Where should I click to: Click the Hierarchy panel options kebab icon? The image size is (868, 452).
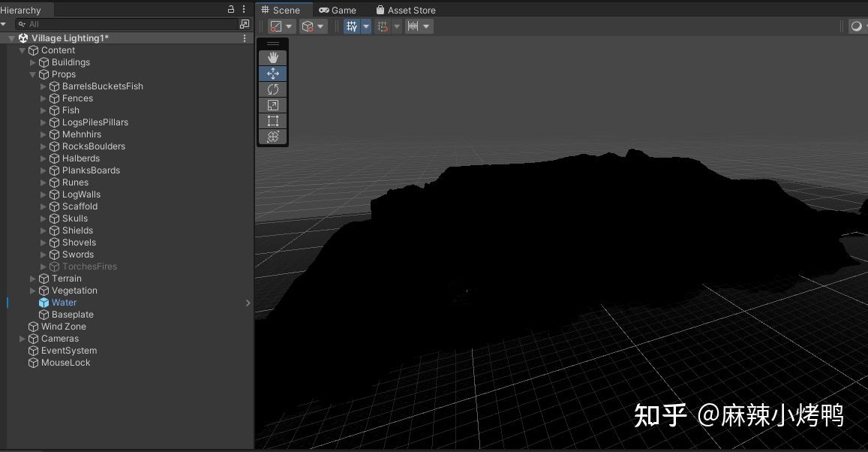click(242, 9)
